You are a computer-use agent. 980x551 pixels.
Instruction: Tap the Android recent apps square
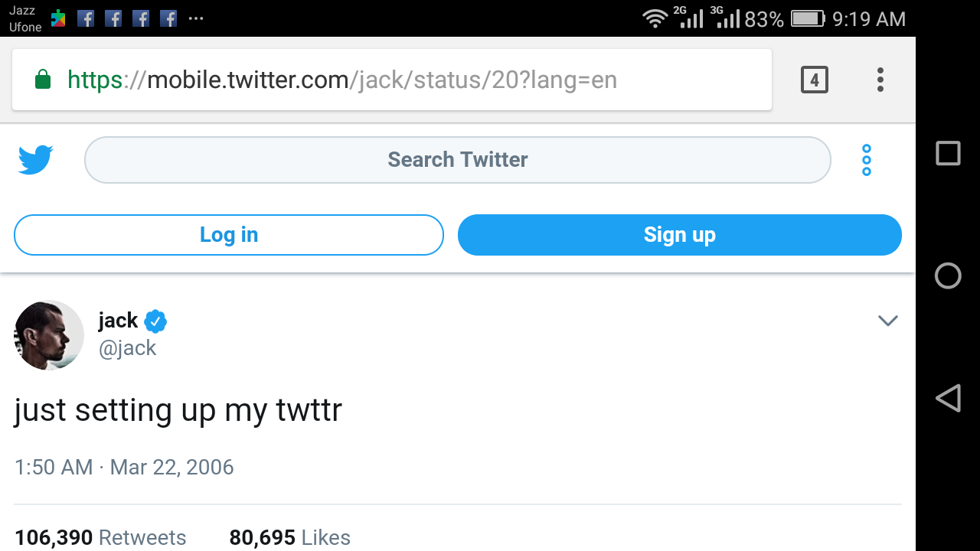tap(948, 153)
